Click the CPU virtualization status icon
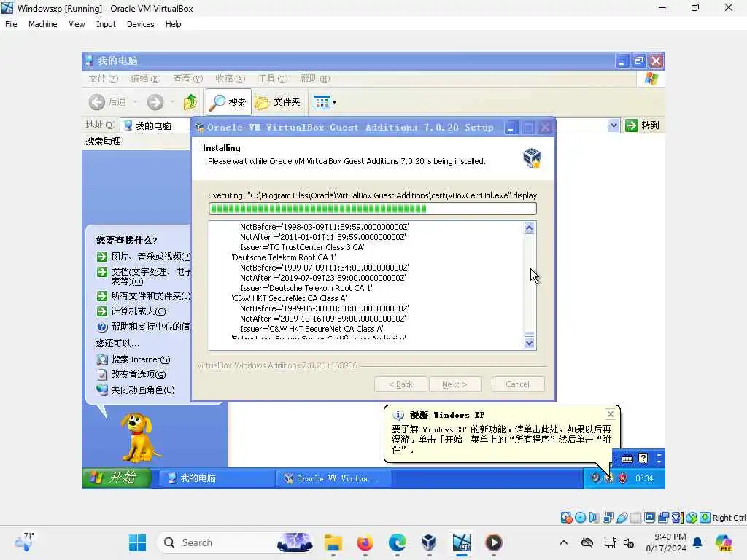The height and width of the screenshot is (560, 747). (x=678, y=518)
